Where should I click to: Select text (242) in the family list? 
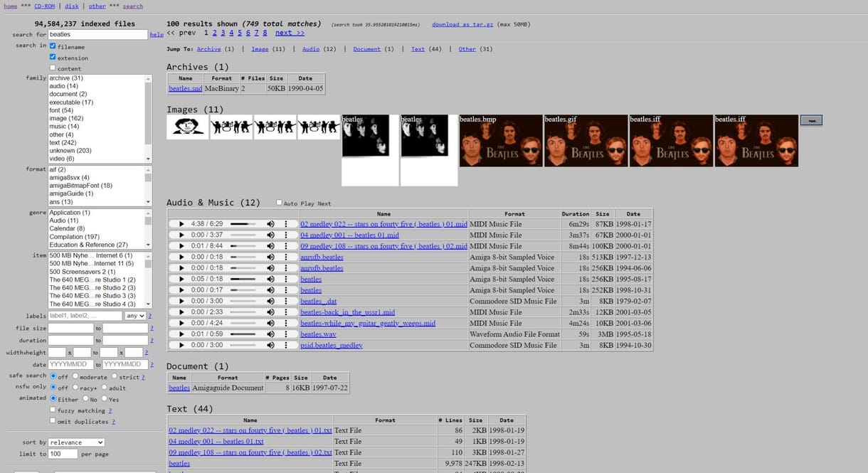point(63,142)
